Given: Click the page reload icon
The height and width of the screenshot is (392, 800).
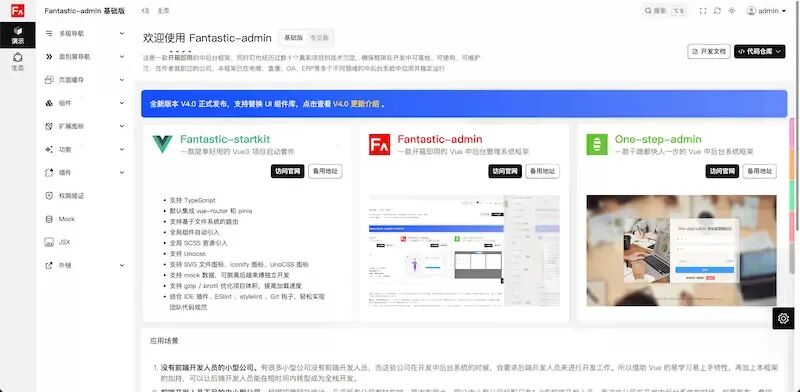Looking at the screenshot, I should [717, 11].
